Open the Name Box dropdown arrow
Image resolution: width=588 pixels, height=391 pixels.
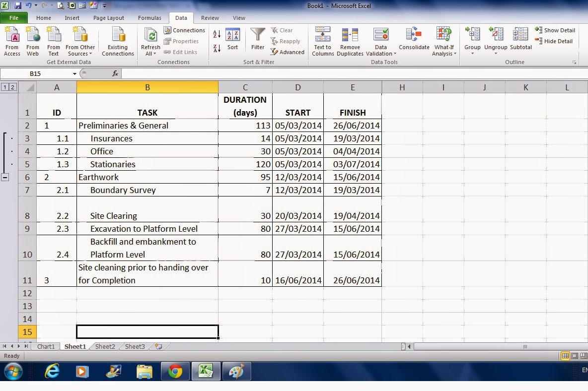(74, 74)
